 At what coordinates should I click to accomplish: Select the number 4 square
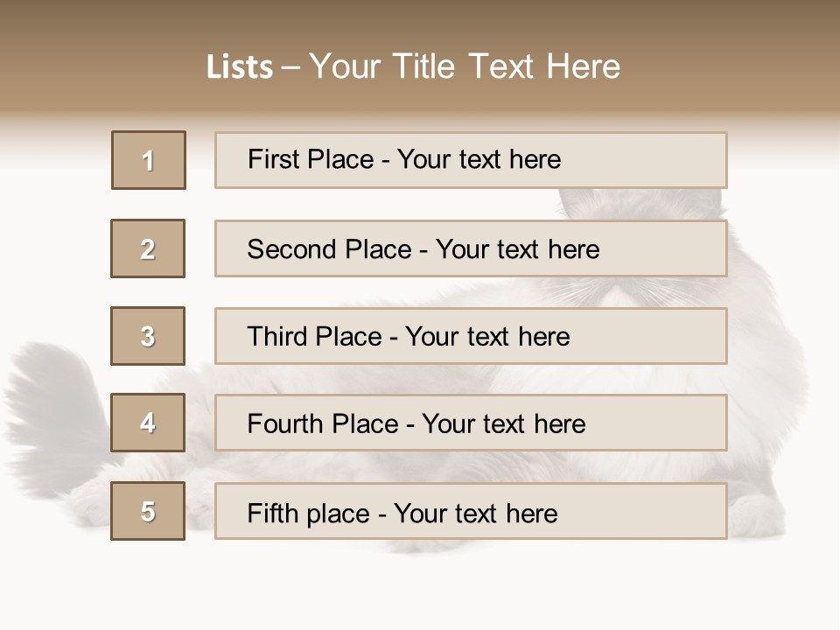[148, 423]
